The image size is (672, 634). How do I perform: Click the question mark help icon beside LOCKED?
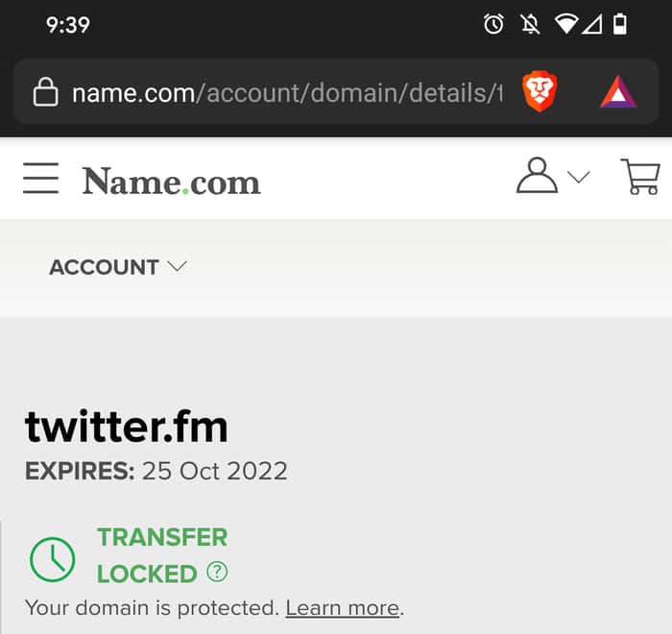(217, 572)
